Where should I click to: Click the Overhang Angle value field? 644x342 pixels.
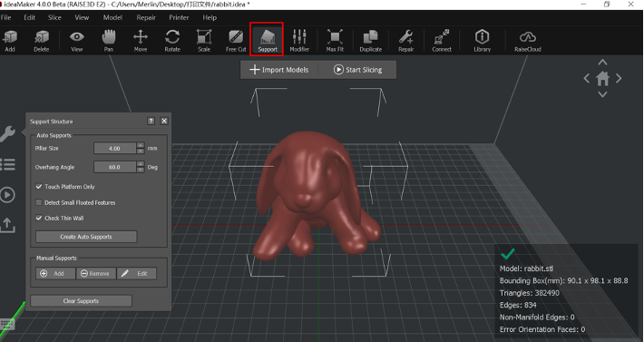114,167
